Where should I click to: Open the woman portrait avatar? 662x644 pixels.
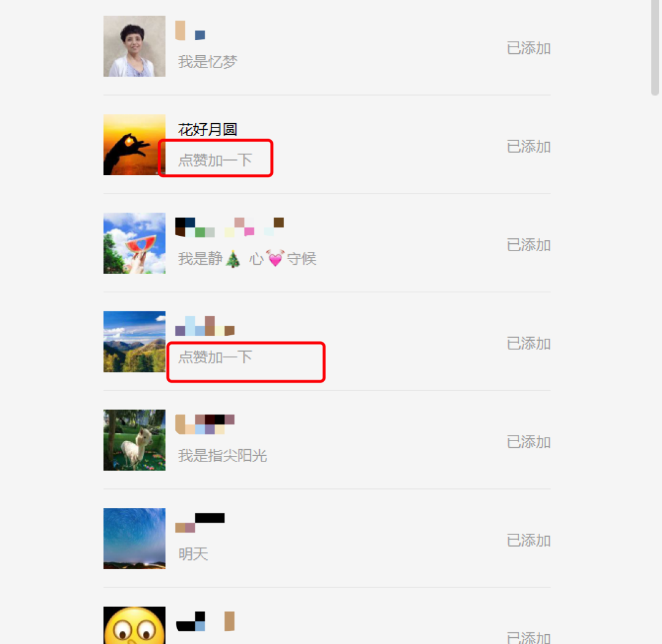pos(134,47)
